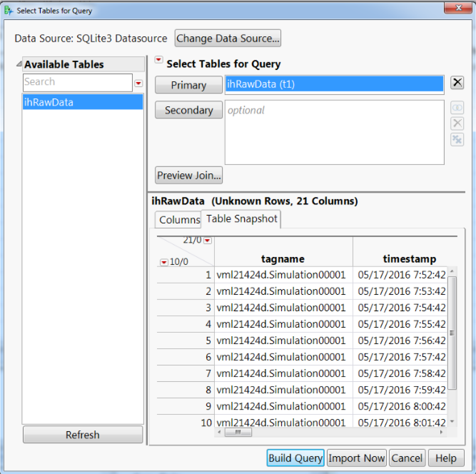Screen dimensions: 476x474
Task: Switch to the Columns tab
Action: (178, 219)
